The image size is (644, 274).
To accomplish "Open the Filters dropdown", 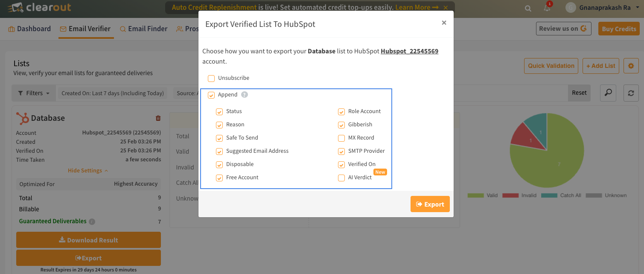I will 33,93.
